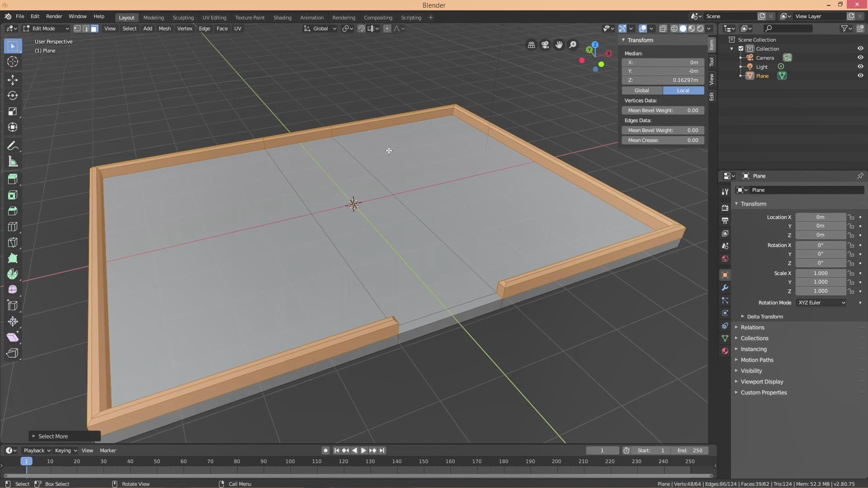Image resolution: width=868 pixels, height=488 pixels.
Task: Adjust the Mean Crease slider
Action: click(663, 140)
